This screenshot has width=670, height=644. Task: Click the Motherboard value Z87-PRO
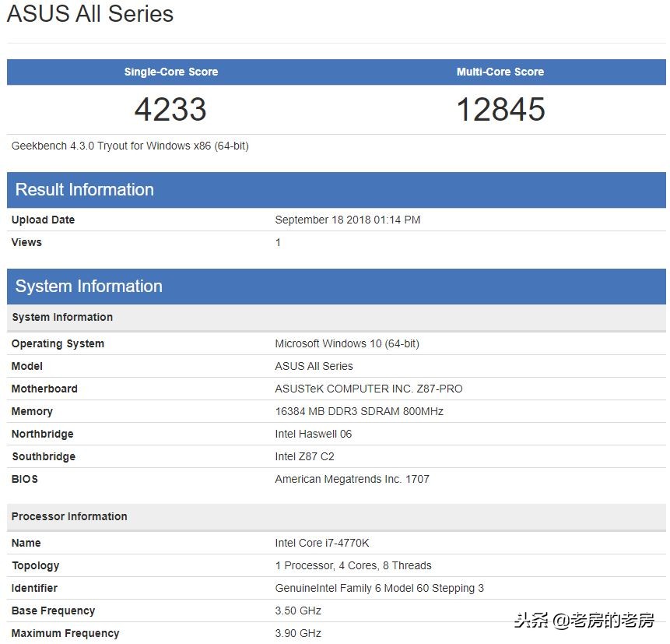[369, 389]
